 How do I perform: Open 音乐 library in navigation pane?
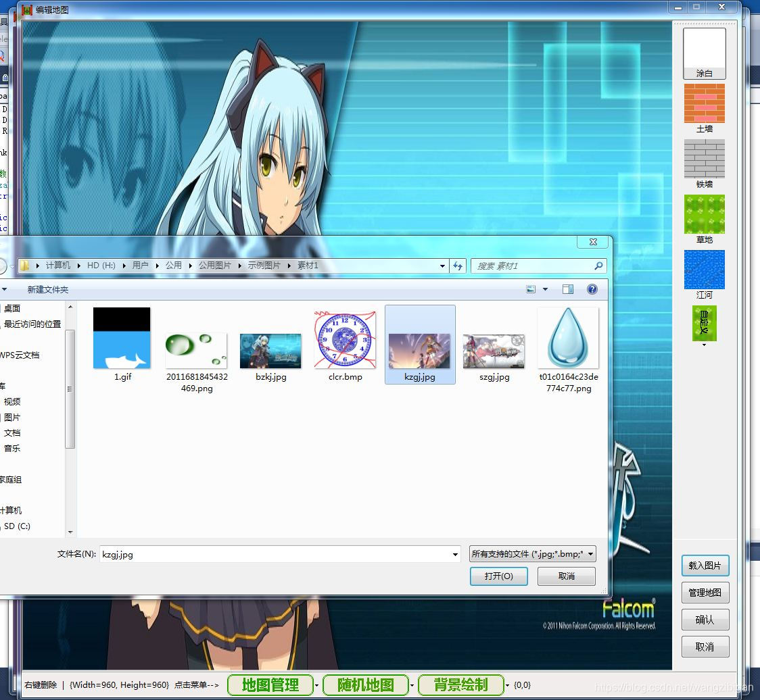click(12, 448)
